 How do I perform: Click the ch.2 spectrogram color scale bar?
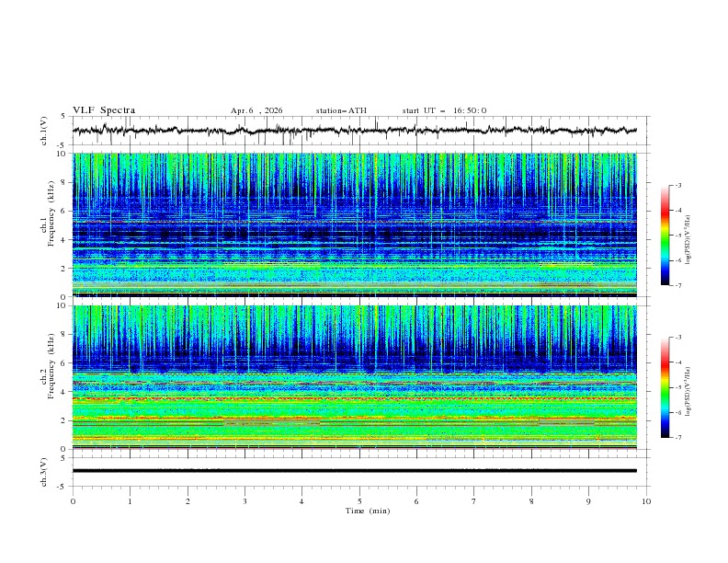tap(665, 387)
